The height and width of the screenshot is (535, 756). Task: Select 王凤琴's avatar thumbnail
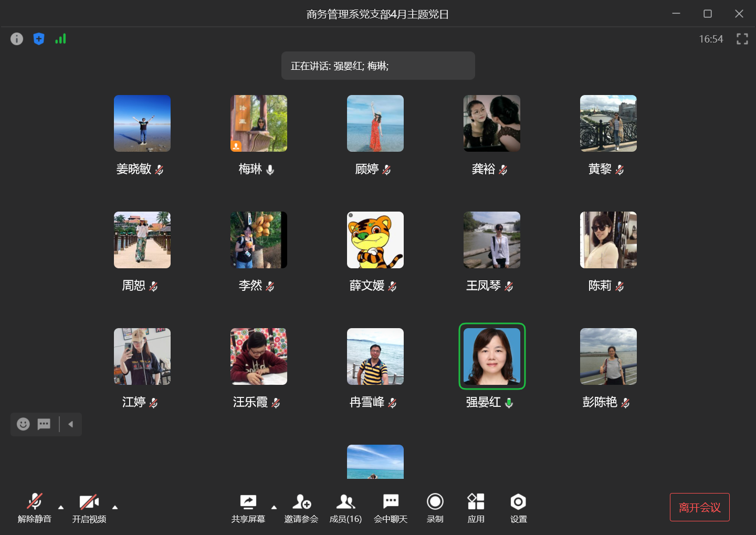pos(492,240)
